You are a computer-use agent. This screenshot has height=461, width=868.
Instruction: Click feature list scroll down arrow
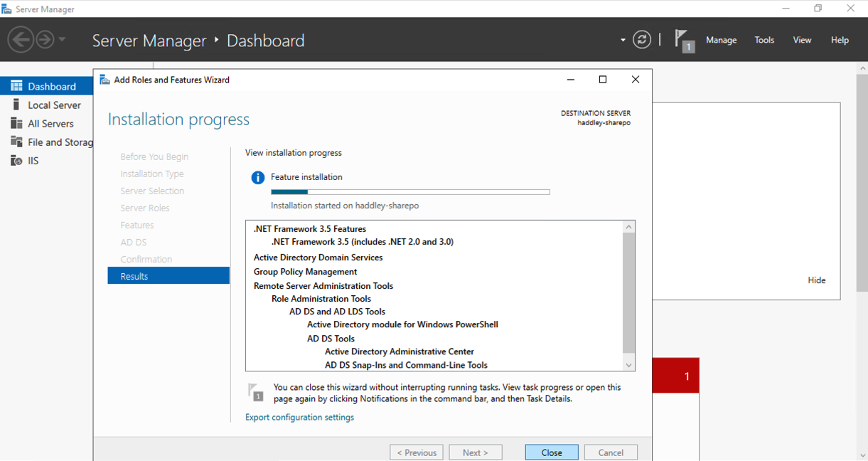coord(628,365)
